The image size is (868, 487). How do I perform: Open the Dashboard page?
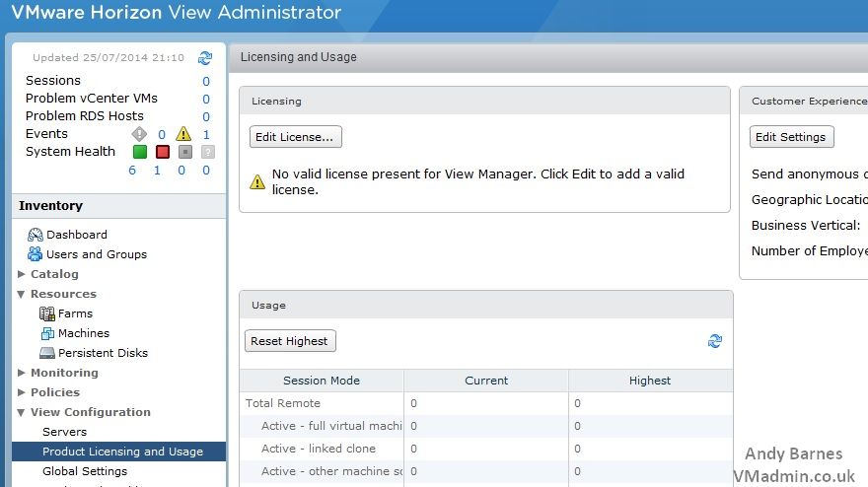[x=77, y=235]
